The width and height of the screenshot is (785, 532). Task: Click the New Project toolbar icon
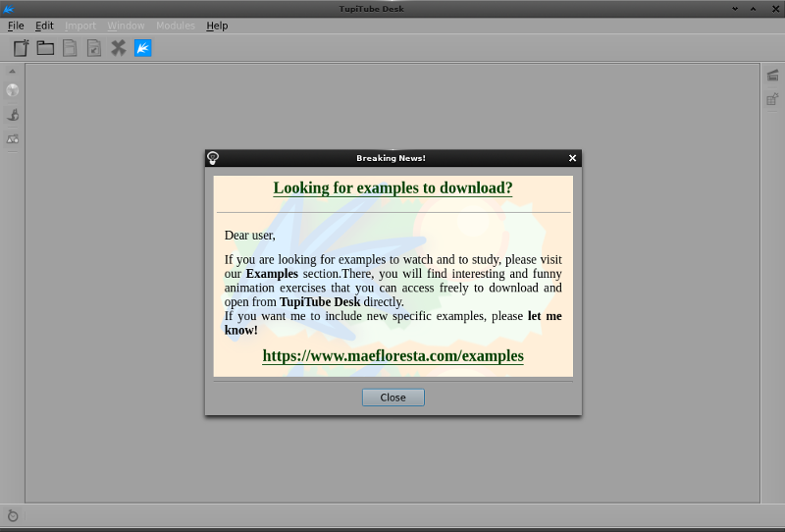pos(21,48)
